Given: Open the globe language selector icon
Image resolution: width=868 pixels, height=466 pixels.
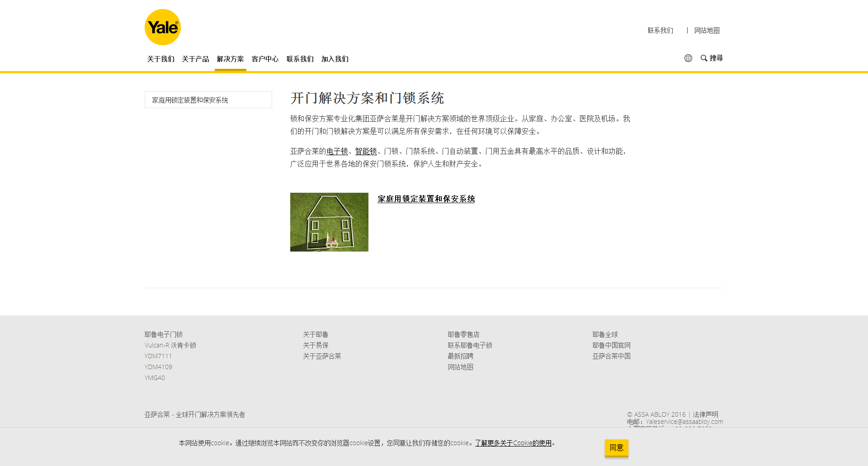Looking at the screenshot, I should pyautogui.click(x=688, y=58).
